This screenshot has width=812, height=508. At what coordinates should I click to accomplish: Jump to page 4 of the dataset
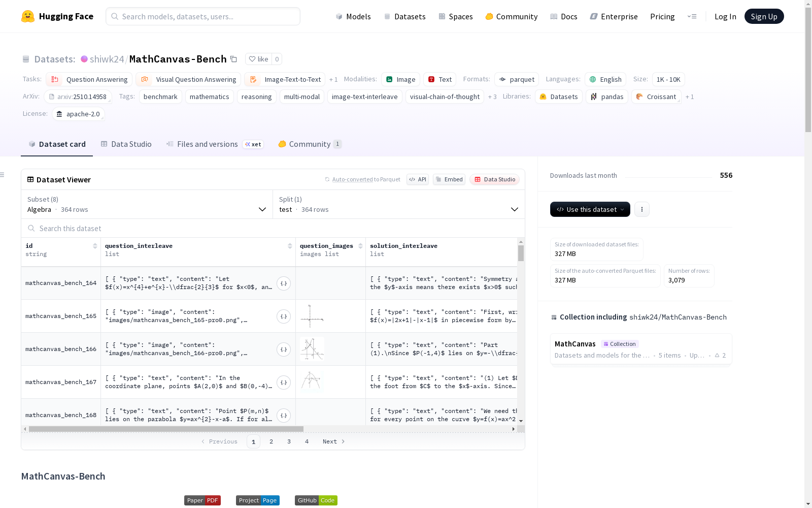[x=307, y=441]
